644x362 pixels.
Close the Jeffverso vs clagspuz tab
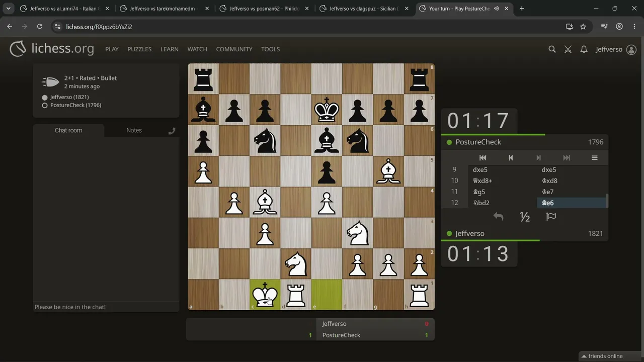tap(406, 9)
